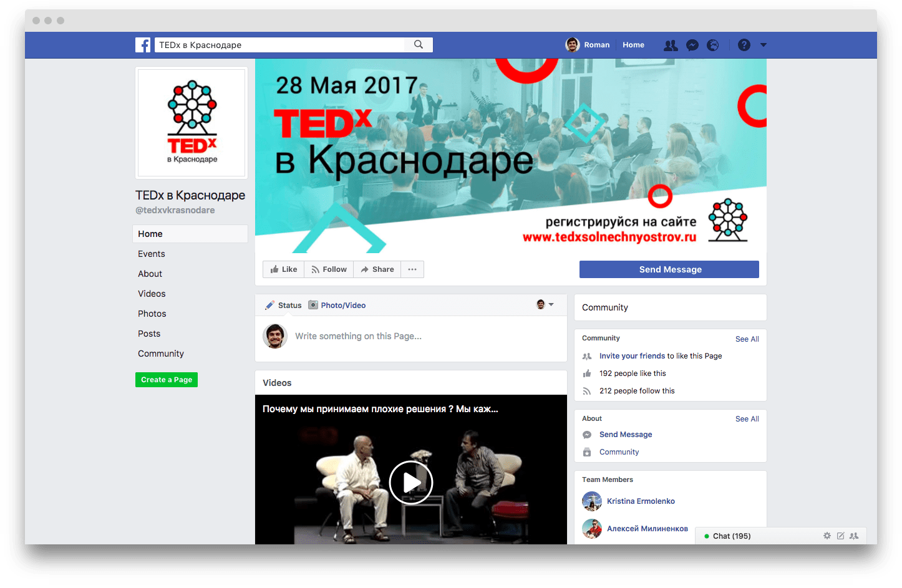Click the Community heading card

point(670,307)
